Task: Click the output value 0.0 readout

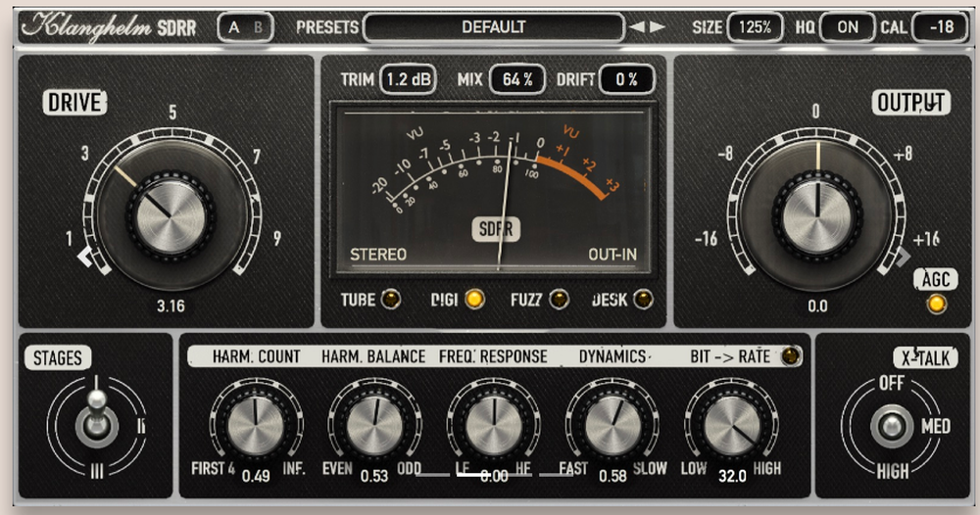Action: [x=817, y=305]
